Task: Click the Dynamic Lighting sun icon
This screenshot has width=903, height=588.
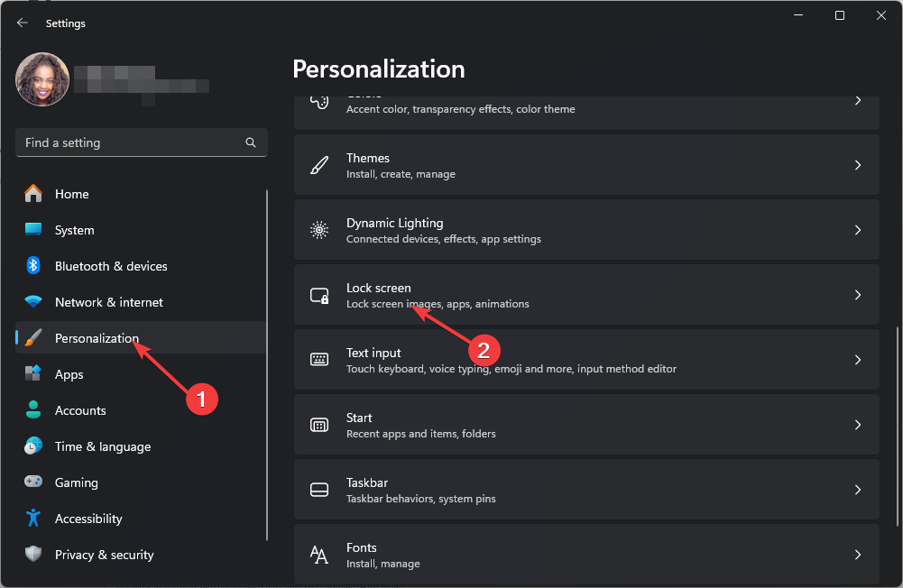Action: [319, 230]
